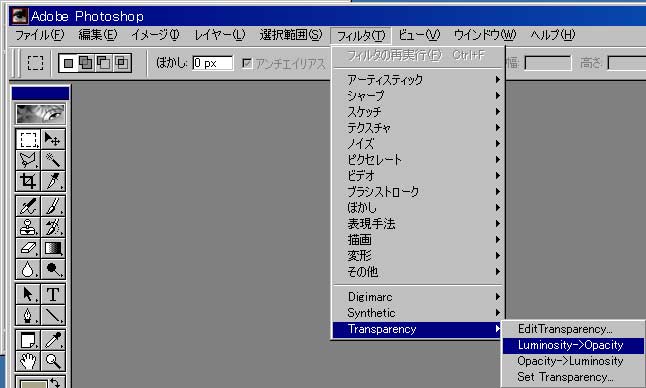This screenshot has height=388, width=646.
Task: Expand the その他 submenu
Action: coord(418,272)
